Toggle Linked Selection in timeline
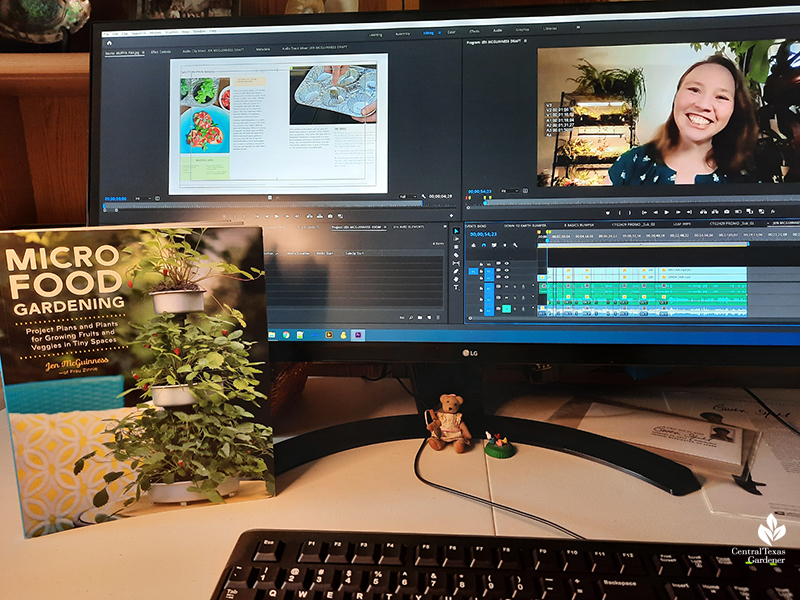 point(494,245)
